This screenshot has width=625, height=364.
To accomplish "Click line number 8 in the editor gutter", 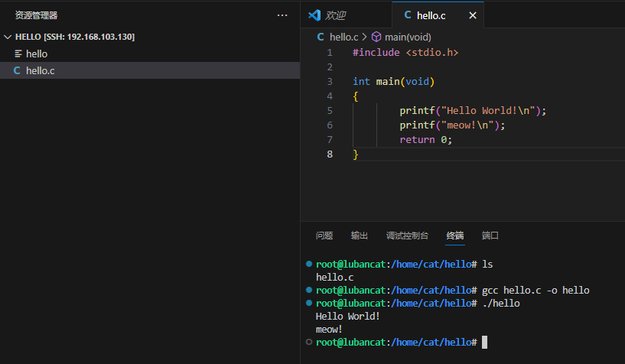I will (330, 154).
